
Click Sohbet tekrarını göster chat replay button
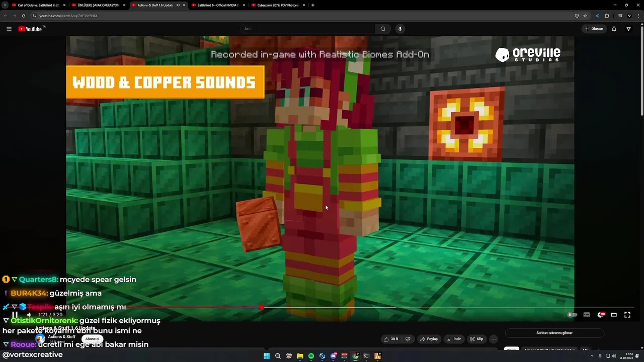click(554, 333)
